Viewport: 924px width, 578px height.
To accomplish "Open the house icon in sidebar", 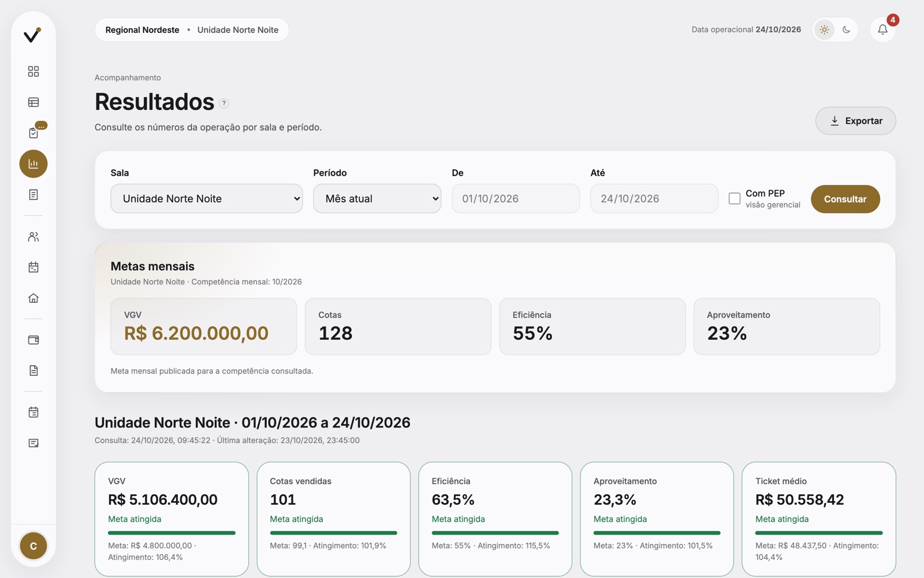I will [33, 298].
